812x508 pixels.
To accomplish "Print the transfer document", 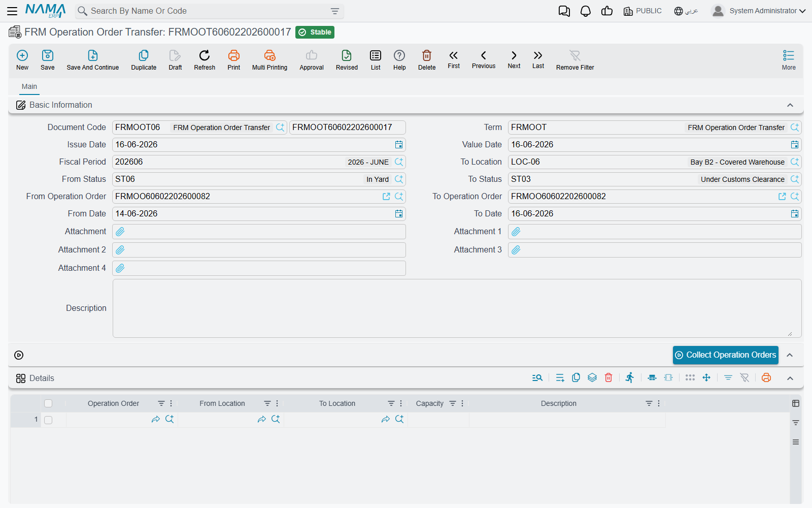I will click(x=234, y=60).
